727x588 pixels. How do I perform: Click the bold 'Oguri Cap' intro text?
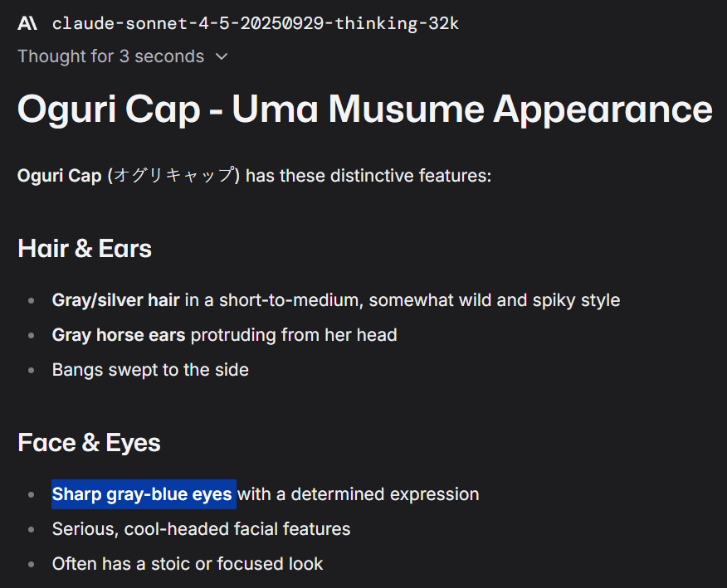60,176
